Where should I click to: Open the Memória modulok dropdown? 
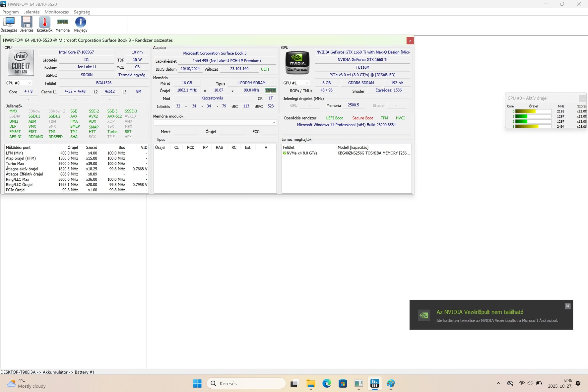tap(215, 122)
